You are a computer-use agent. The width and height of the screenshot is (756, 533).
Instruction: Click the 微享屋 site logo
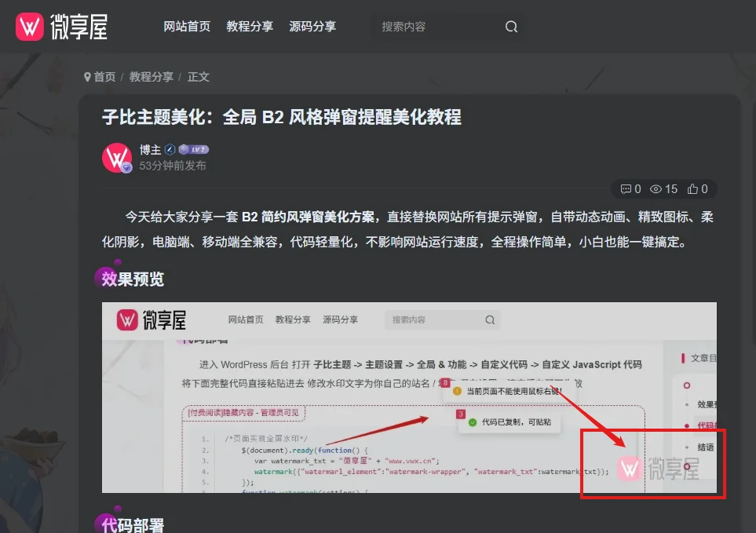pyautogui.click(x=62, y=27)
